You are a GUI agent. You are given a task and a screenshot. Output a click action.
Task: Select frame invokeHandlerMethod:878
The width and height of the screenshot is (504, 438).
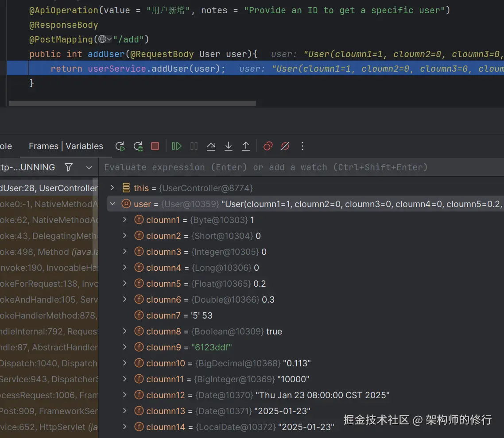coord(49,315)
